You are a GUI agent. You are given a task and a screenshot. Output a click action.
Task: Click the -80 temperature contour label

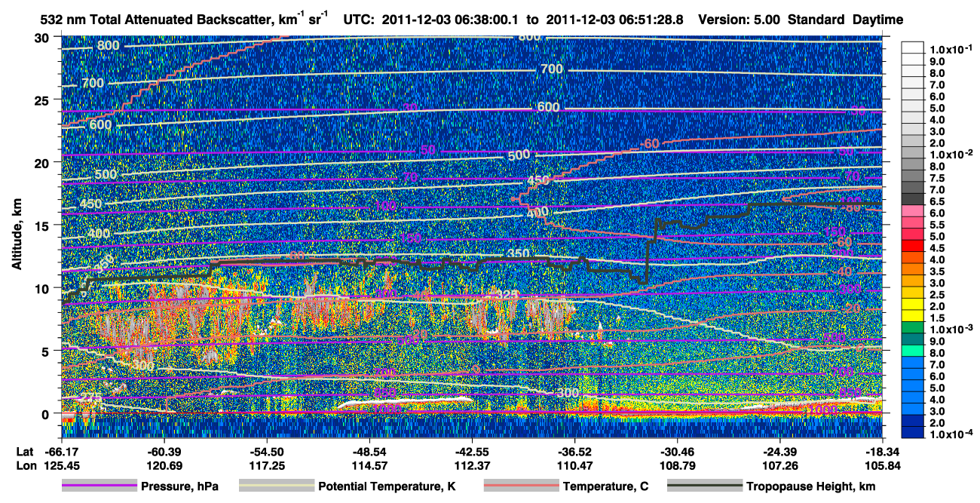852,207
